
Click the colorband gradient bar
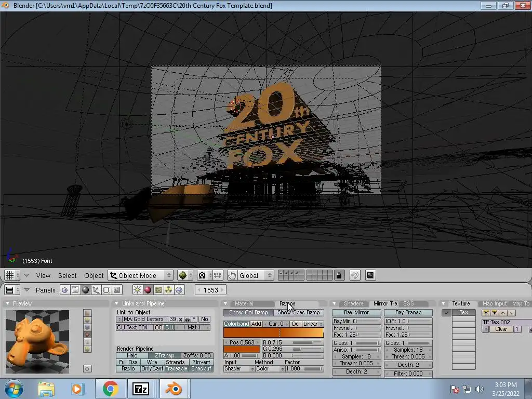pos(273,333)
